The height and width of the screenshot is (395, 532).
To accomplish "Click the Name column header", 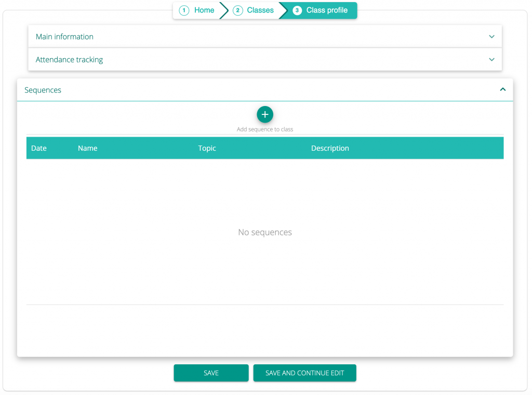I will click(x=87, y=148).
